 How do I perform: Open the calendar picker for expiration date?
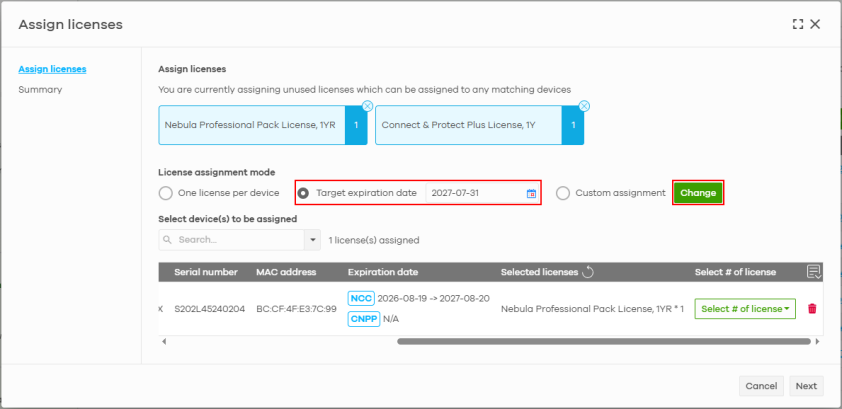pyautogui.click(x=531, y=193)
